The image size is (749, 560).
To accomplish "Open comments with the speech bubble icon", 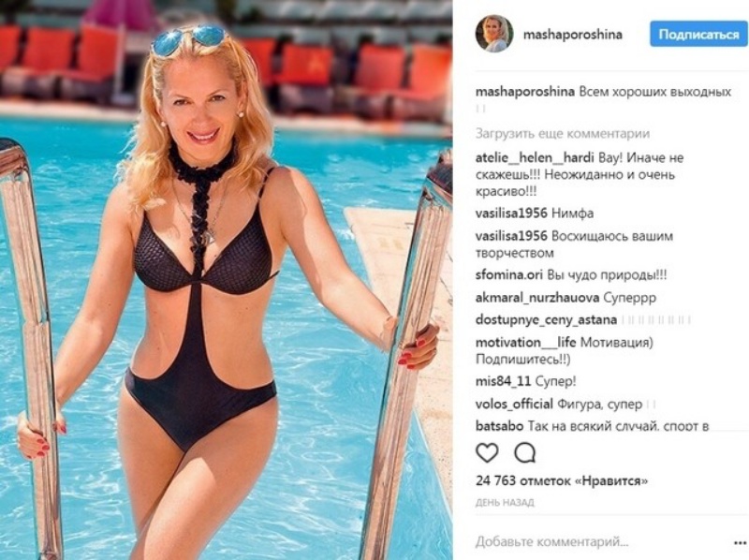I will [x=524, y=452].
